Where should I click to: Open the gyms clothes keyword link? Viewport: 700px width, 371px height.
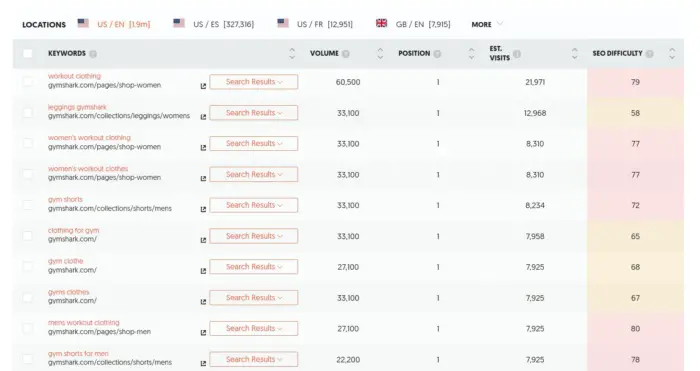pyautogui.click(x=68, y=292)
